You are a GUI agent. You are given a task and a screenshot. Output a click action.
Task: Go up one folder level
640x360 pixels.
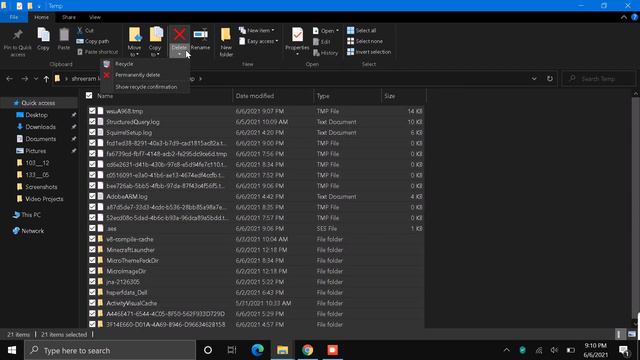coord(46,79)
